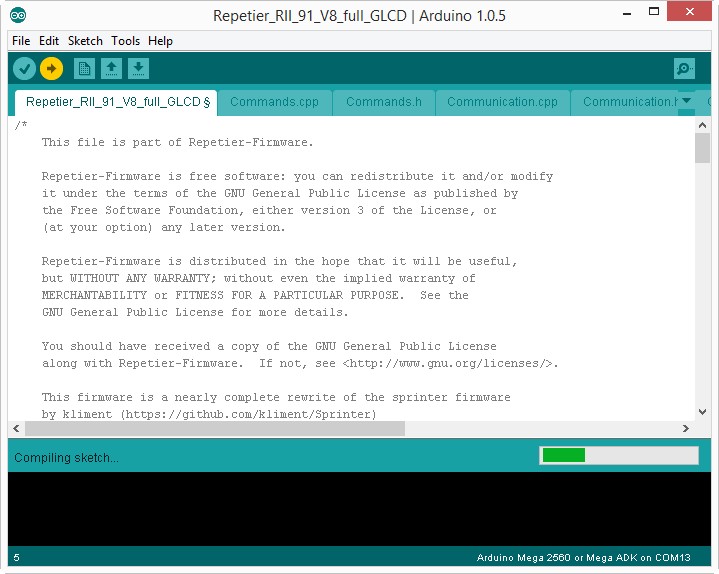Create a new sketch with New icon
The height and width of the screenshot is (574, 719).
coord(85,69)
